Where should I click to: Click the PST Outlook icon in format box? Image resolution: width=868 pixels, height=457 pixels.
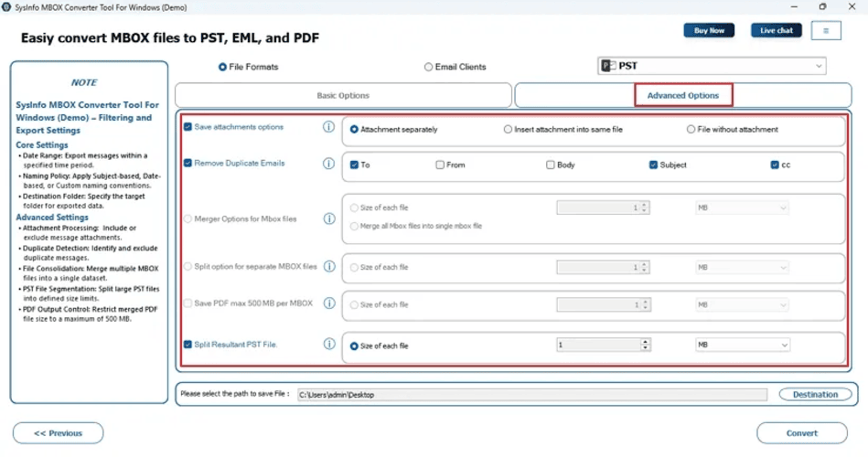coord(609,66)
